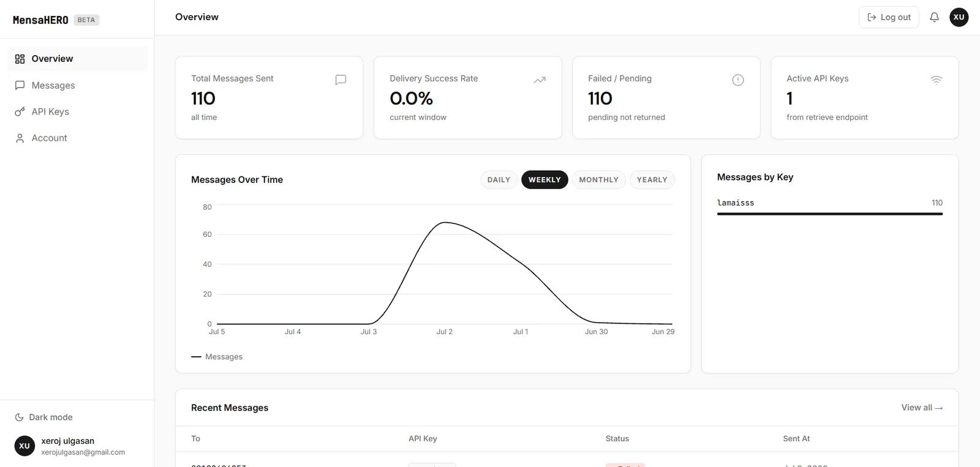Screen dimensions: 980x467
Task: Switch chart to YEARLY
Action: point(652,180)
